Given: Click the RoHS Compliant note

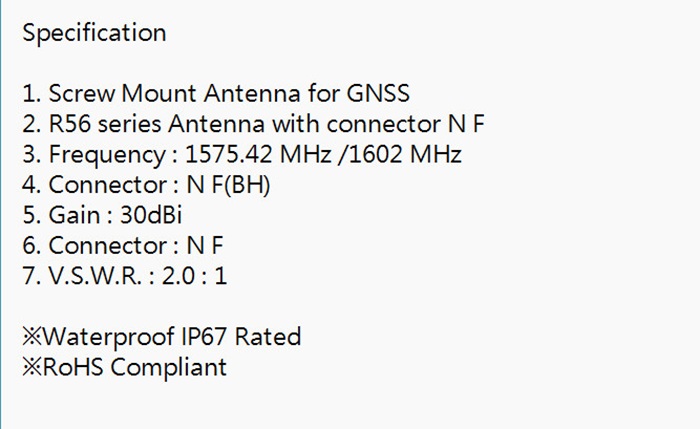Looking at the screenshot, I should [x=124, y=367].
